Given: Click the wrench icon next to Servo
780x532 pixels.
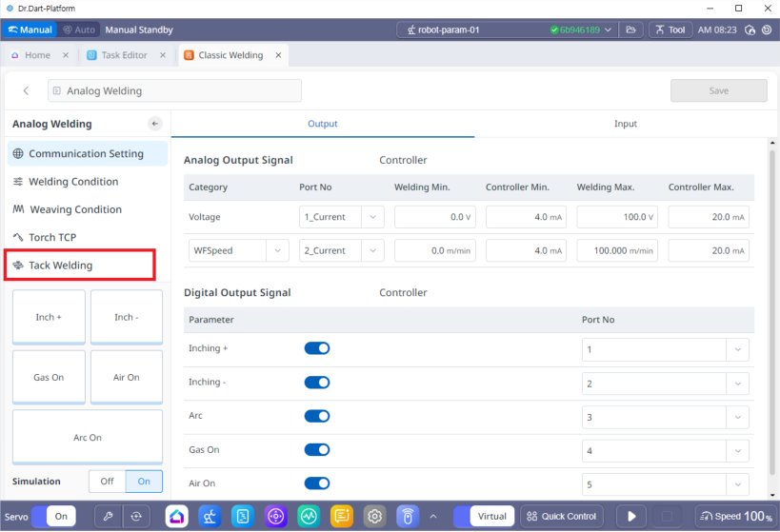Looking at the screenshot, I should click(109, 516).
